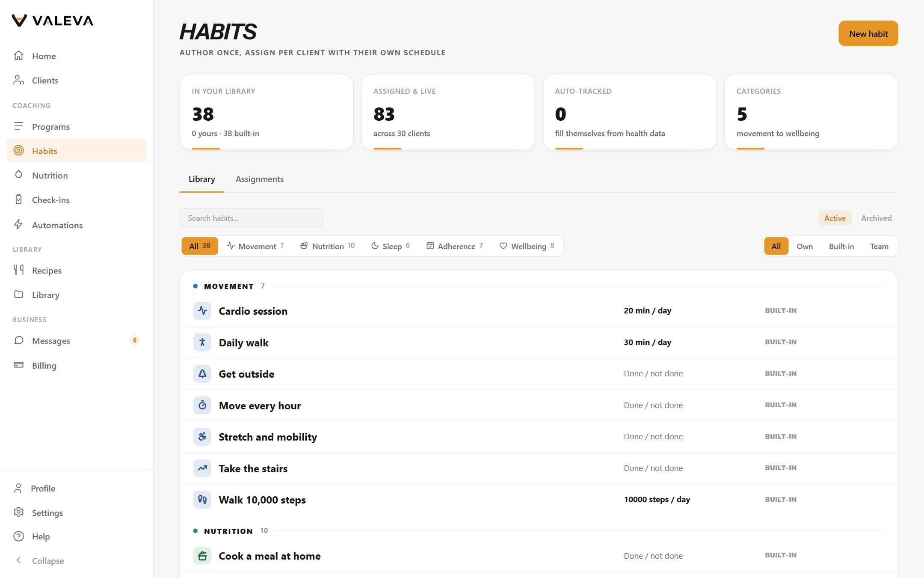
Task: Click the Habits target icon in sidebar
Action: (x=18, y=151)
